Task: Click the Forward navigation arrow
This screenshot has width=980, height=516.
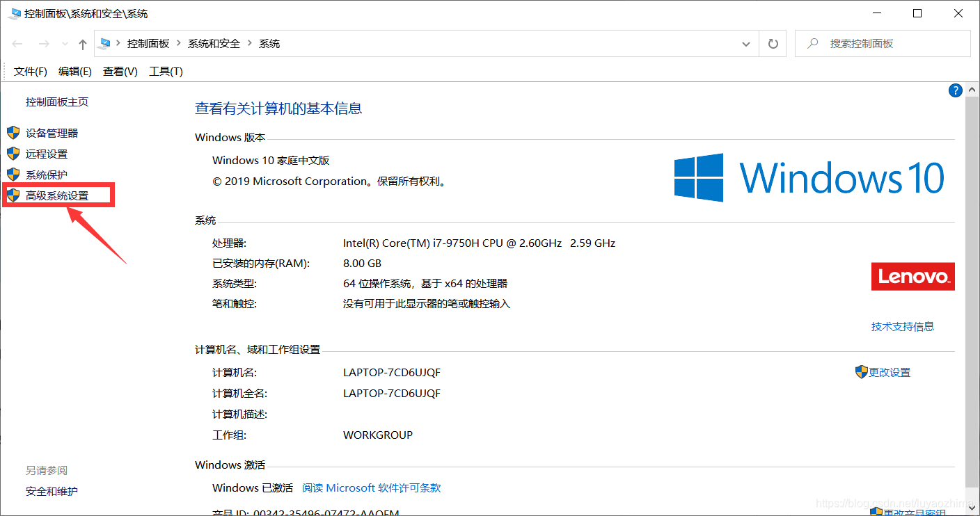Action: point(43,44)
